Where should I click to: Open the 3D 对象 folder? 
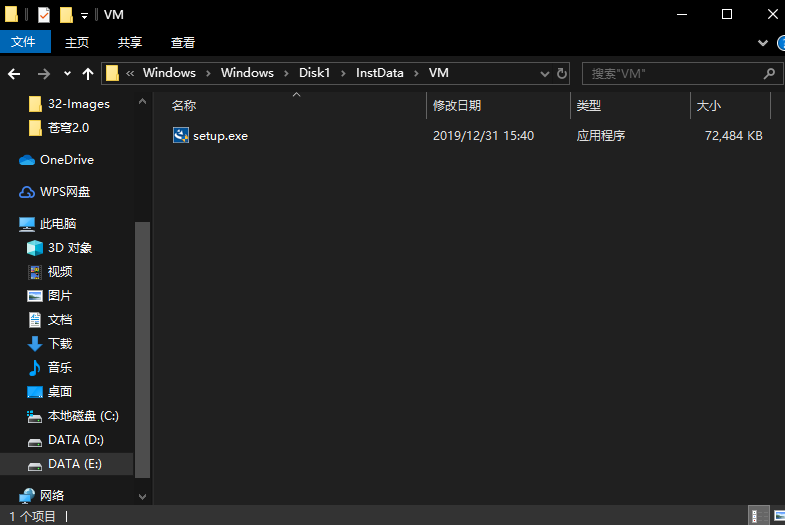point(70,248)
